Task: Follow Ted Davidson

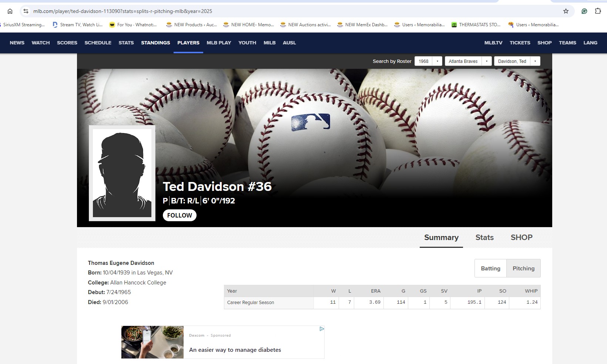Action: coord(180,215)
